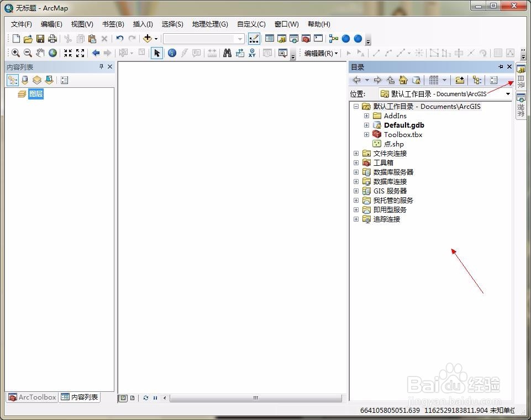Click the horizontal map scrollbar

pos(256,398)
